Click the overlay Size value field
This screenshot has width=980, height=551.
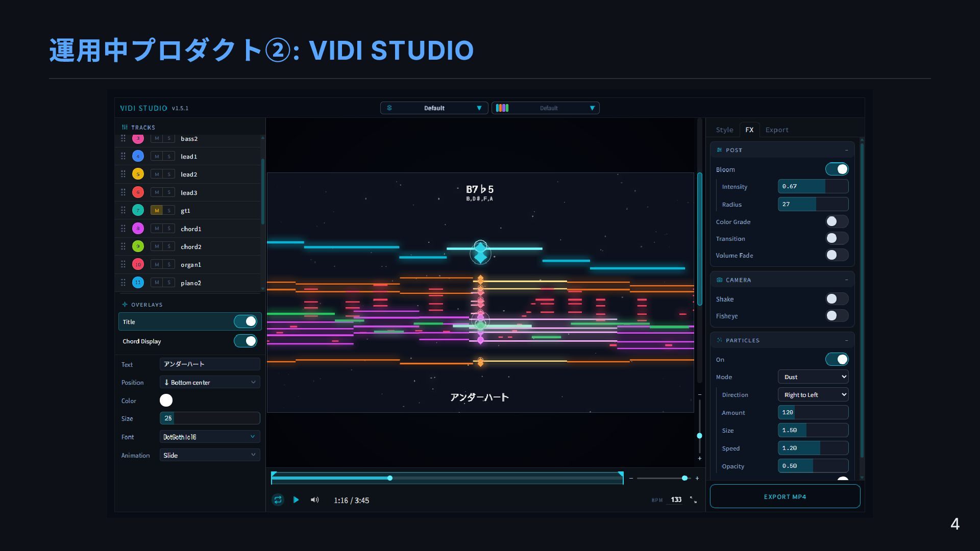pyautogui.click(x=210, y=418)
